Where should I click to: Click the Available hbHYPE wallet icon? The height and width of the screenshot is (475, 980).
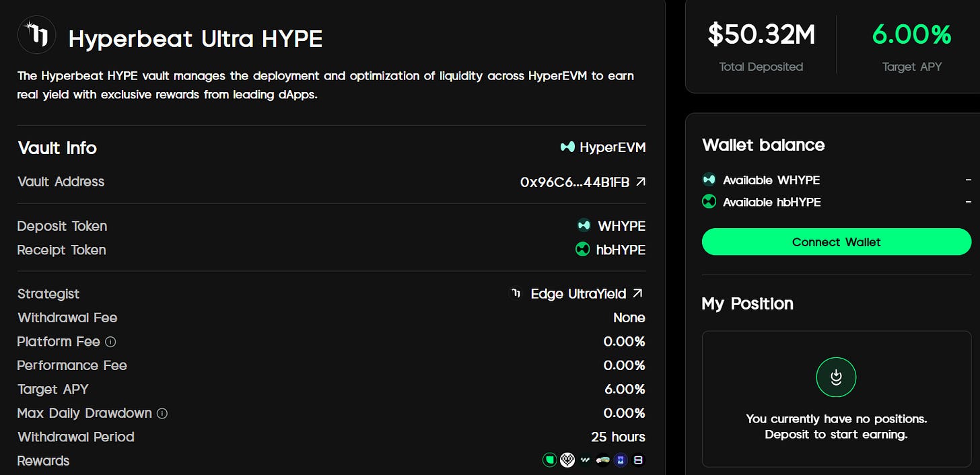pyautogui.click(x=709, y=202)
